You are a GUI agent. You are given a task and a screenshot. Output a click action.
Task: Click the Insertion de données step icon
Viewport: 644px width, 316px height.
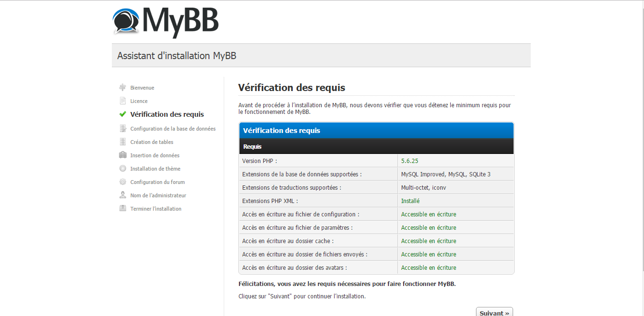123,155
